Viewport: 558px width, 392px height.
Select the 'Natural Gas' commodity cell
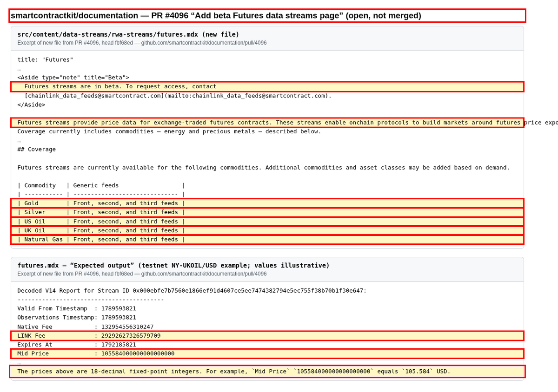click(44, 240)
